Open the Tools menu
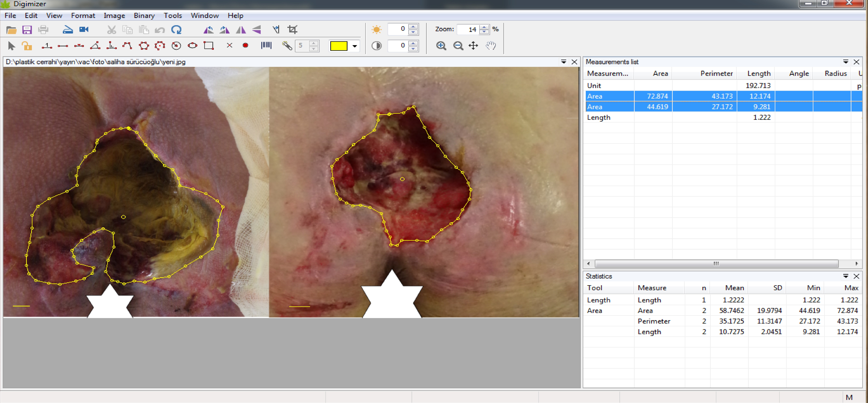868x403 pixels. 173,16
